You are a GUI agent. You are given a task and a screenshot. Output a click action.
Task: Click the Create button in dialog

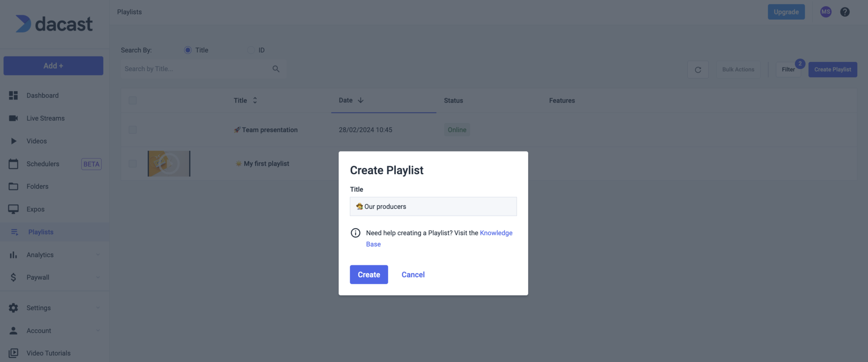click(x=369, y=274)
